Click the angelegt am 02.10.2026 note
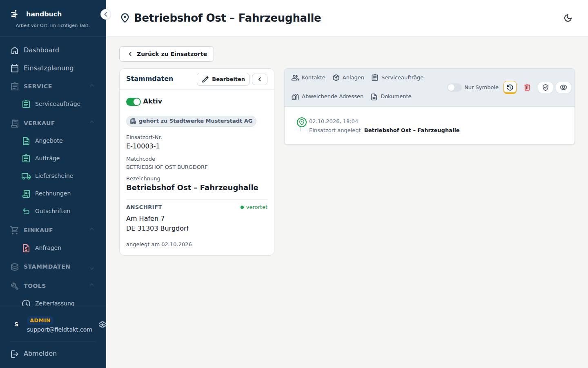The width and height of the screenshot is (588, 368). [x=159, y=245]
